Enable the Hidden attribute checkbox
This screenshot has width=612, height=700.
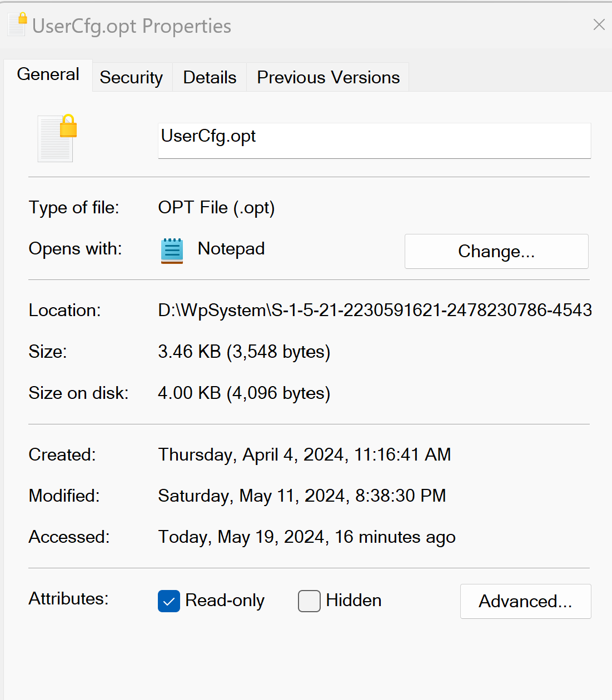pos(309,601)
